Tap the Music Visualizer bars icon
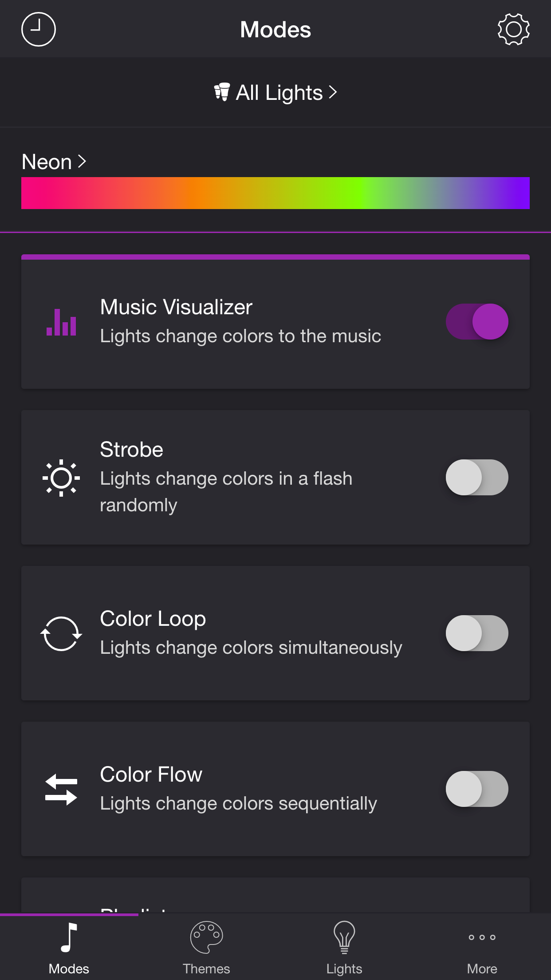The image size is (551, 980). pyautogui.click(x=61, y=322)
